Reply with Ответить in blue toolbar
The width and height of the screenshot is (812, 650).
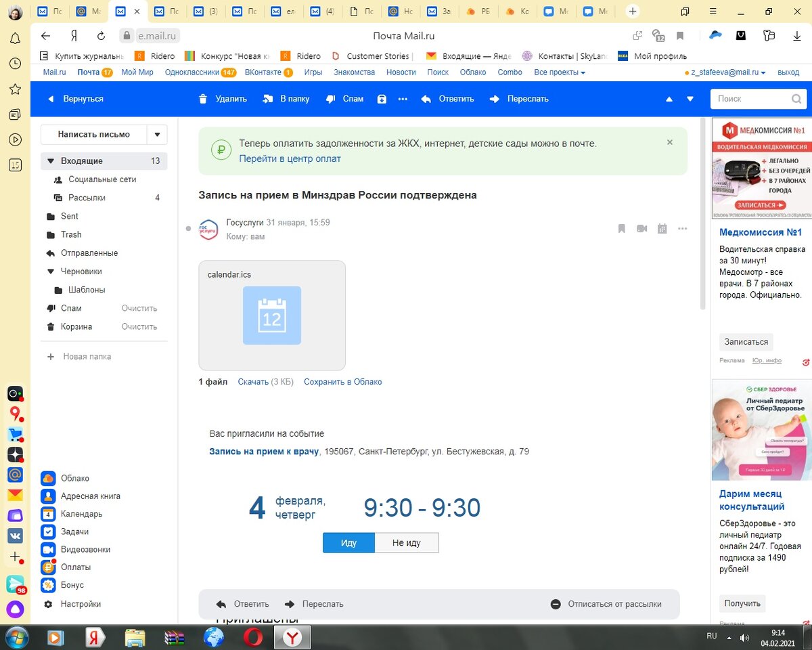[x=447, y=99]
